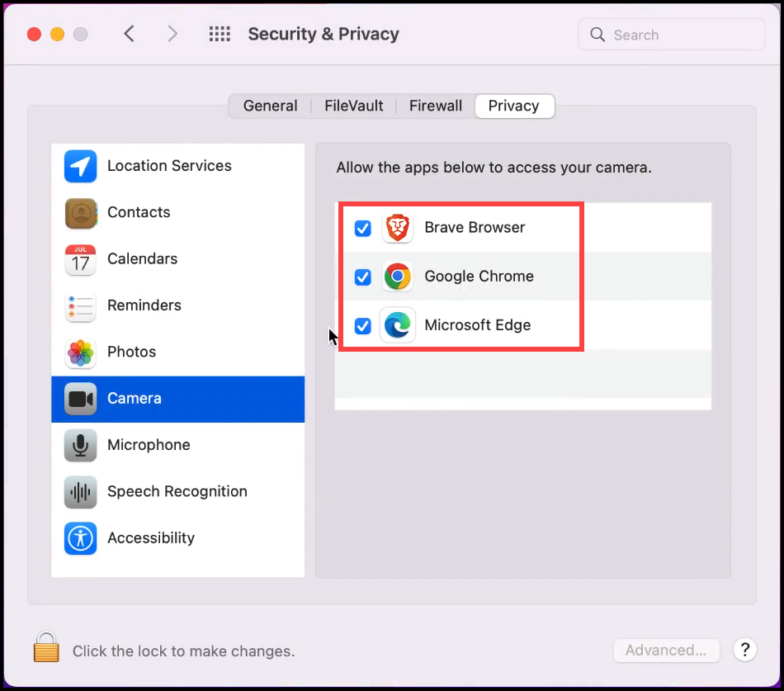
Task: Open the FileVault tab
Action: [354, 106]
